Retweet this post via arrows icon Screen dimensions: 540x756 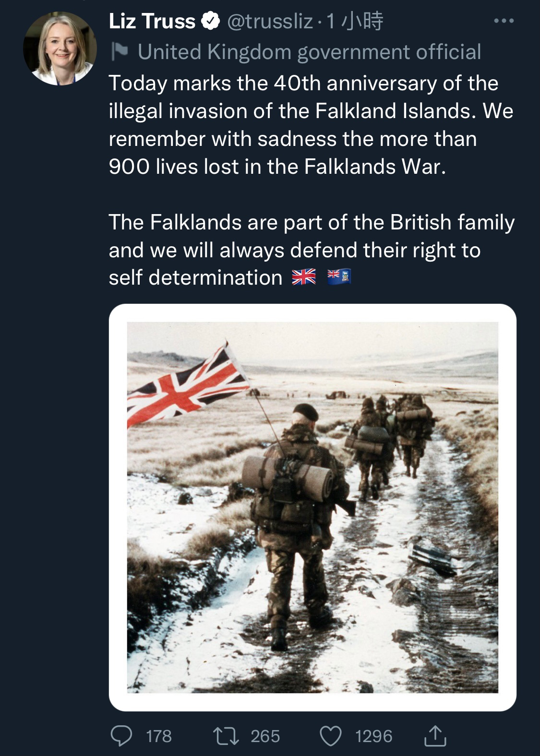click(x=226, y=736)
